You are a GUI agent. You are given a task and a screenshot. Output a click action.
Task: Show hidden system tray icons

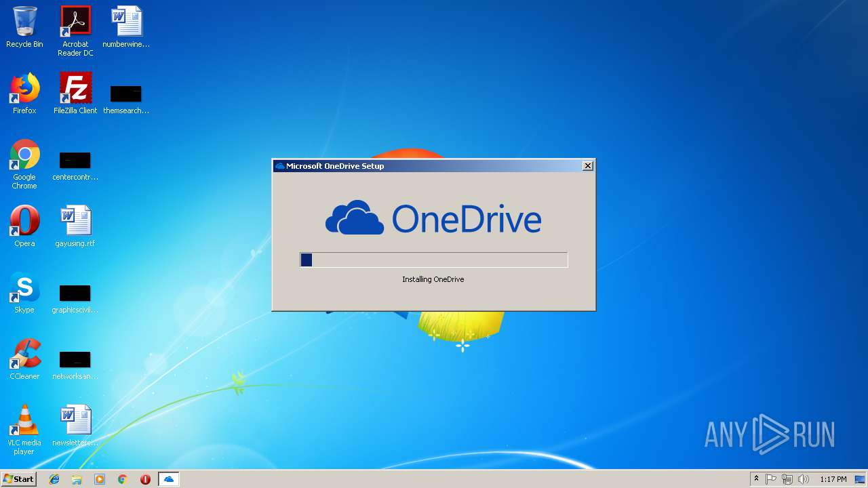756,479
